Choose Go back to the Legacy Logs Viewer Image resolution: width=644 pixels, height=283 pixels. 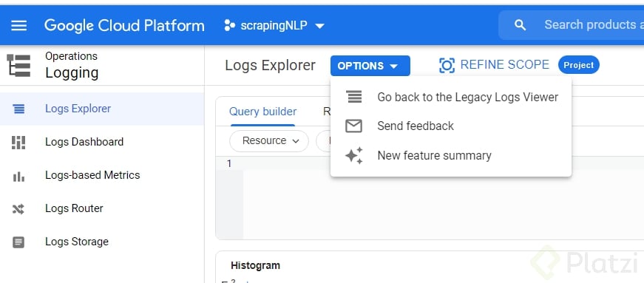(x=450, y=98)
